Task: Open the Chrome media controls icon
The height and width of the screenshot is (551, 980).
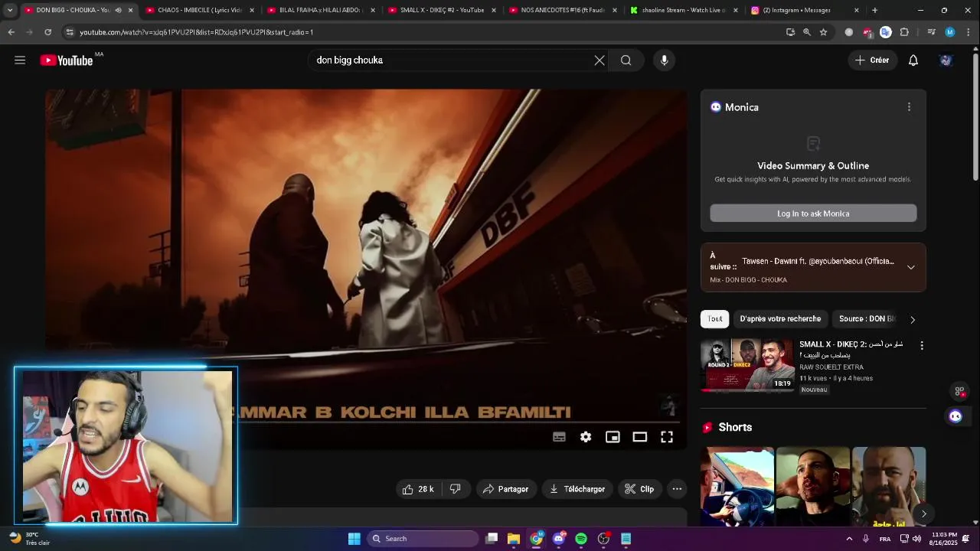Action: point(931,32)
